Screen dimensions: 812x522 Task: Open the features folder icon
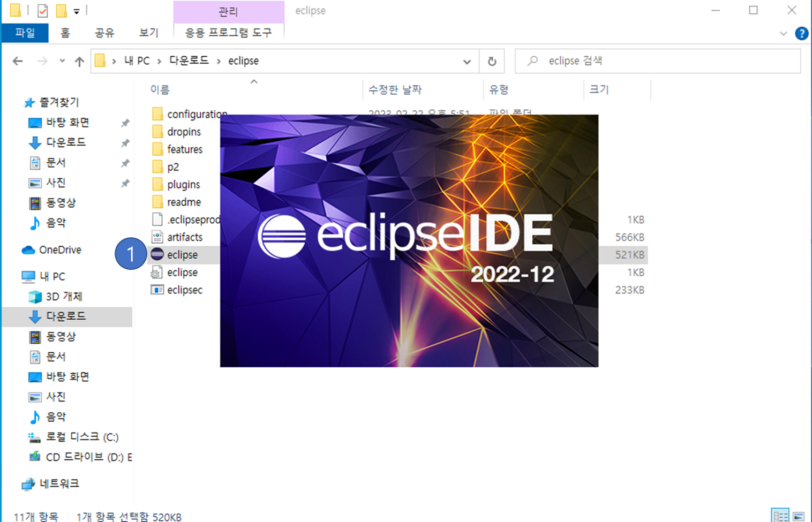click(157, 149)
